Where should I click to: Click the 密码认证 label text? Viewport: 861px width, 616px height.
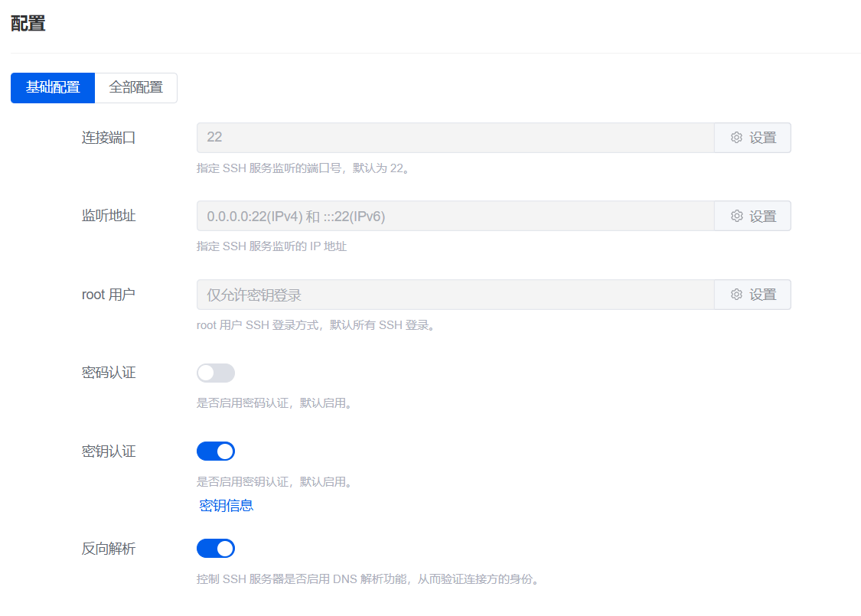coord(109,373)
